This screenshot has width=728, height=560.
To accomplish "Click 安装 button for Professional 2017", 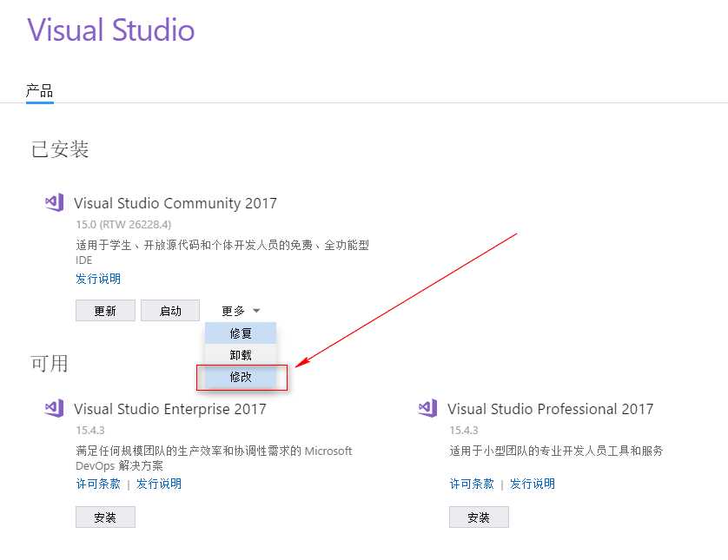I will point(479,517).
